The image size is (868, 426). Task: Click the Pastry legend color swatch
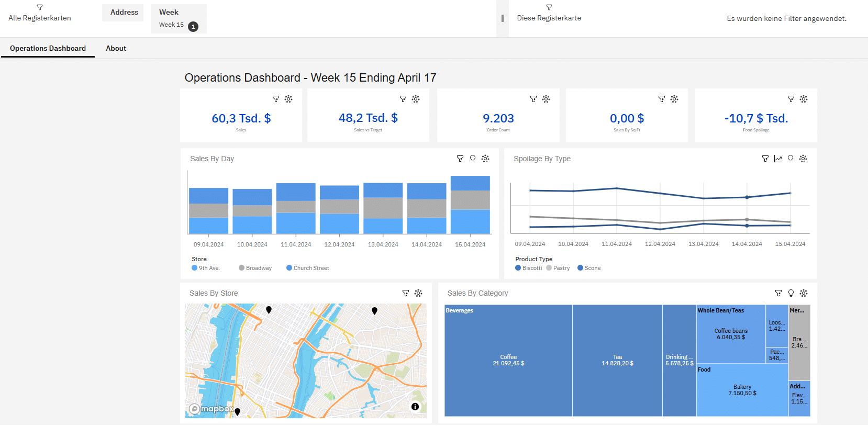pos(549,268)
